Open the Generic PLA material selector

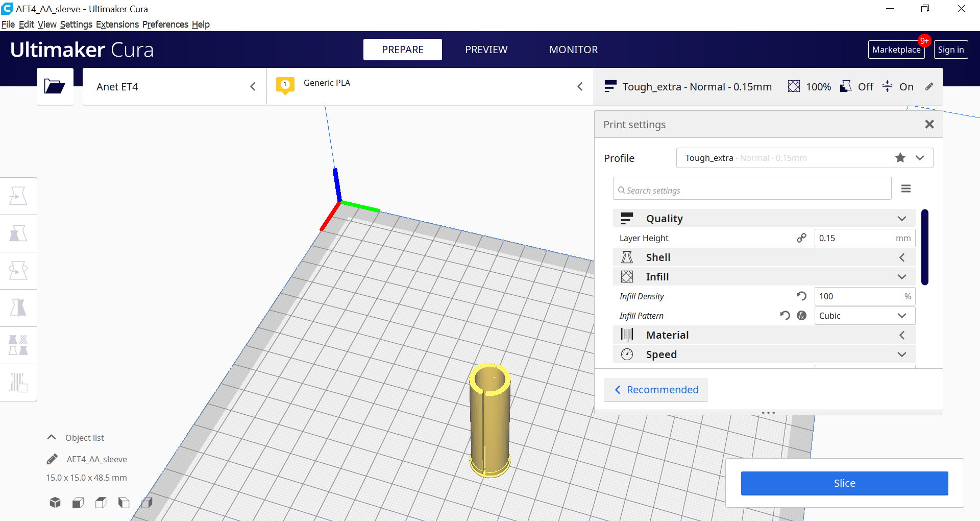430,86
